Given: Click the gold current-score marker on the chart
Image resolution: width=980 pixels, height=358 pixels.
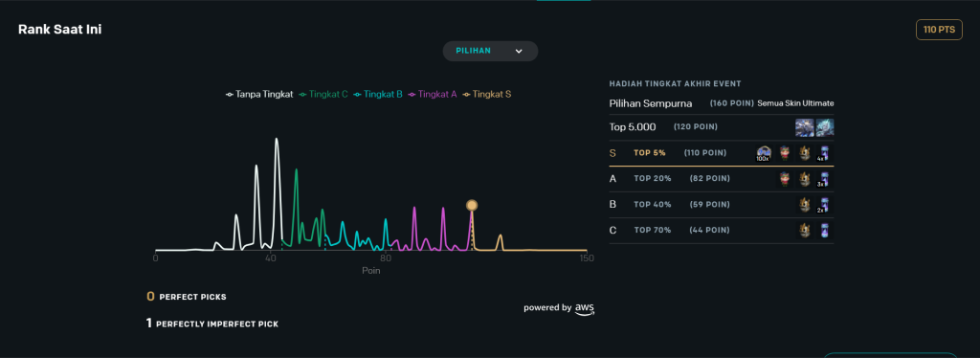Looking at the screenshot, I should click(x=472, y=205).
